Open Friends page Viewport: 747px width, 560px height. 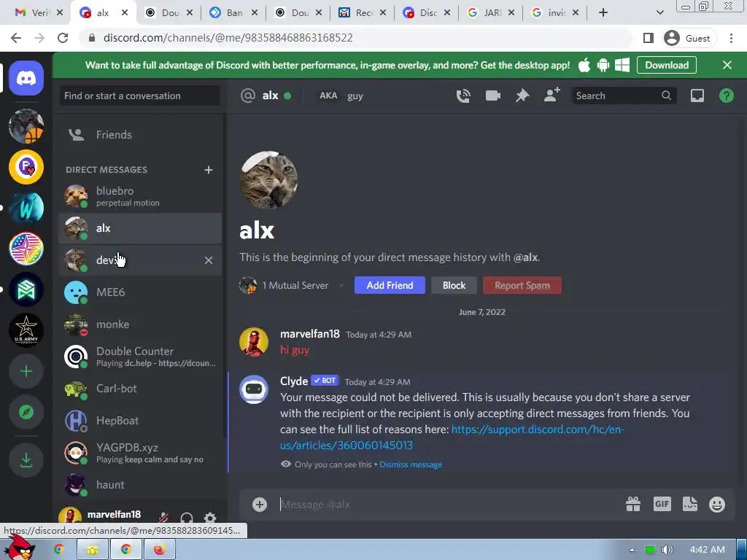pyautogui.click(x=140, y=135)
